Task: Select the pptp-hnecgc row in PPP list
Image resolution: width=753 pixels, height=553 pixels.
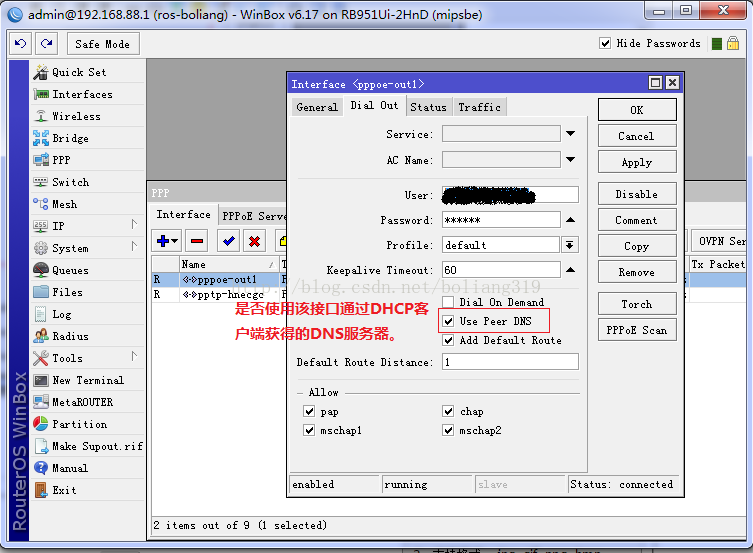Action: 219,294
